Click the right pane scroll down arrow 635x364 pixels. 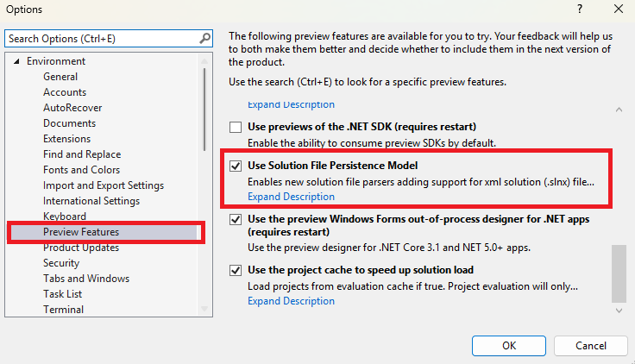tap(619, 311)
